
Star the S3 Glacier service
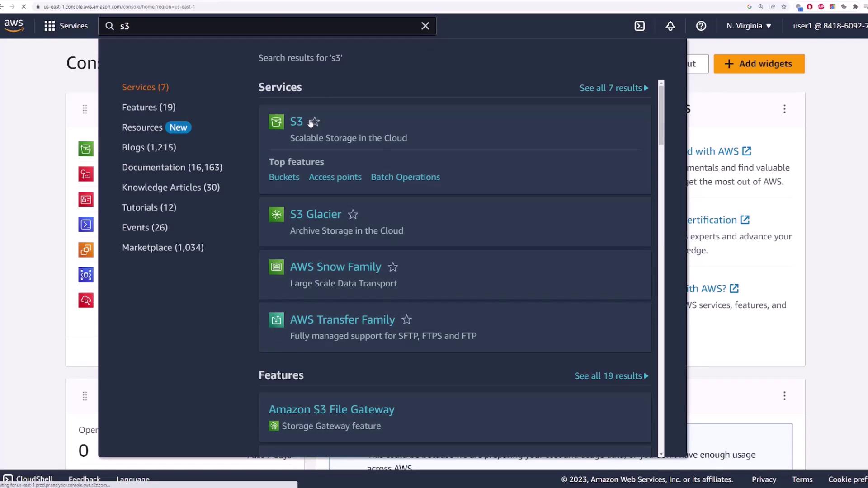pyautogui.click(x=353, y=214)
